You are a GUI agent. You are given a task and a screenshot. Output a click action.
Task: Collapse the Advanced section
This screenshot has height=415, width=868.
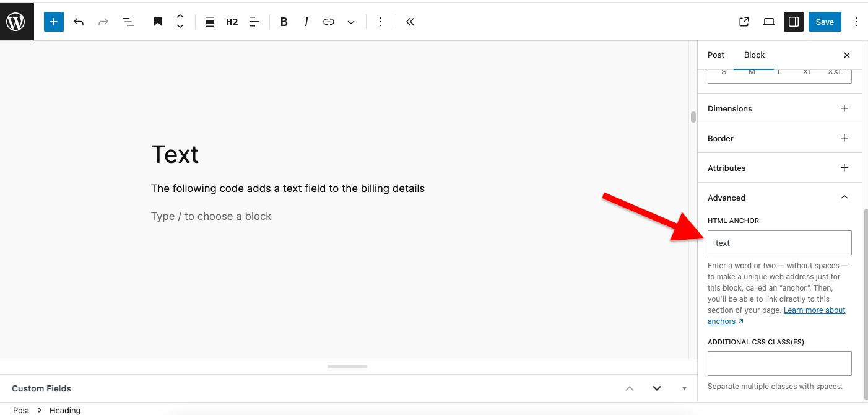[844, 198]
